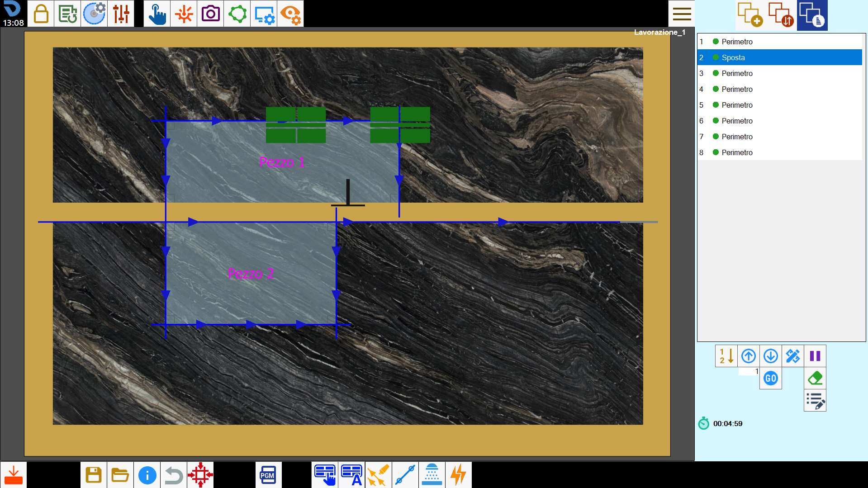Toggle the eye visibility settings icon
The width and height of the screenshot is (868, 488).
pyautogui.click(x=290, y=14)
